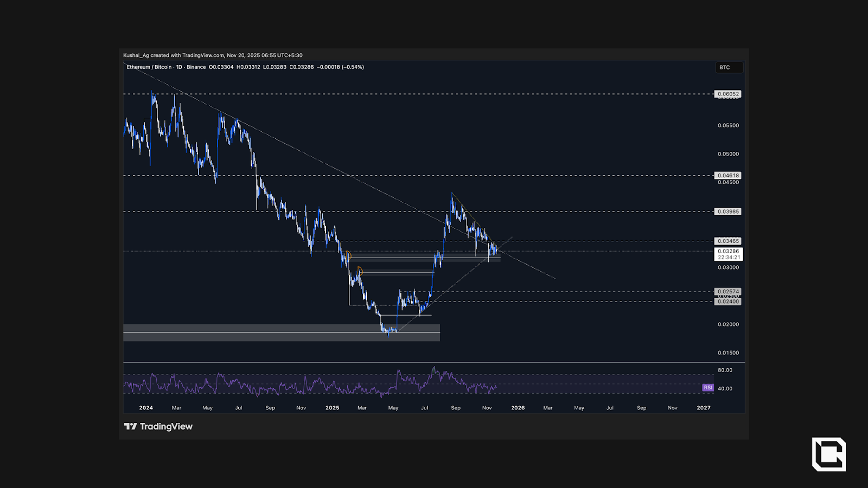The image size is (868, 488).
Task: Select the 0.06052 price level label
Action: pos(727,94)
